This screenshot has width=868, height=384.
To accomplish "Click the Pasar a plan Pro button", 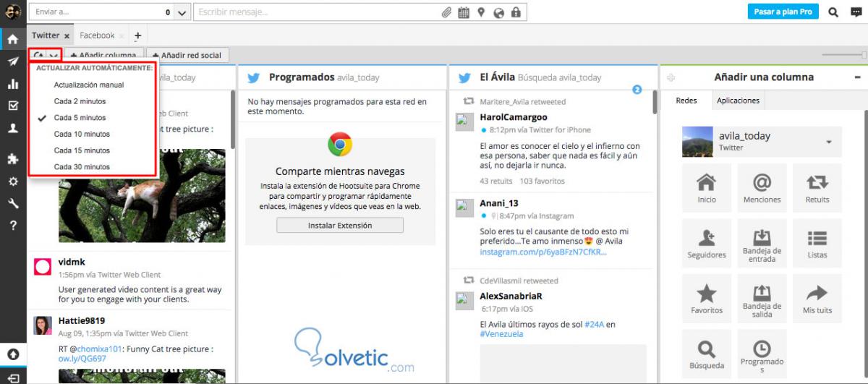I will [x=783, y=12].
